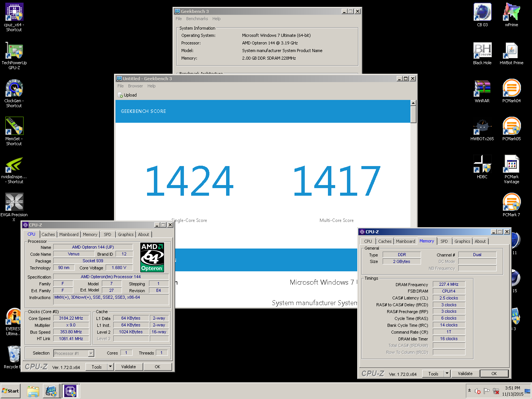Open Windows Explorer from the taskbar

click(x=33, y=391)
